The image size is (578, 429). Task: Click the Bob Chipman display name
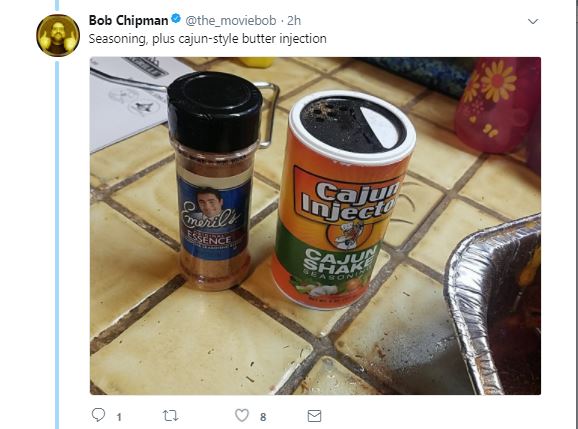(x=128, y=20)
